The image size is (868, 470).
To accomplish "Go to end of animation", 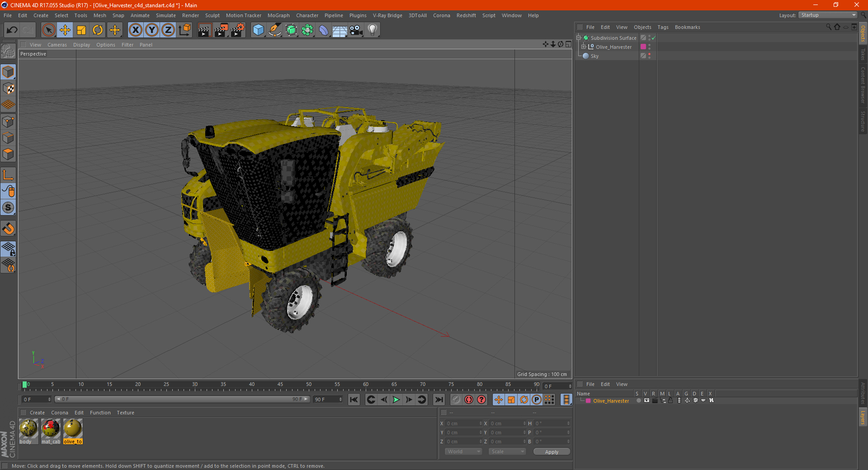I will [x=439, y=399].
